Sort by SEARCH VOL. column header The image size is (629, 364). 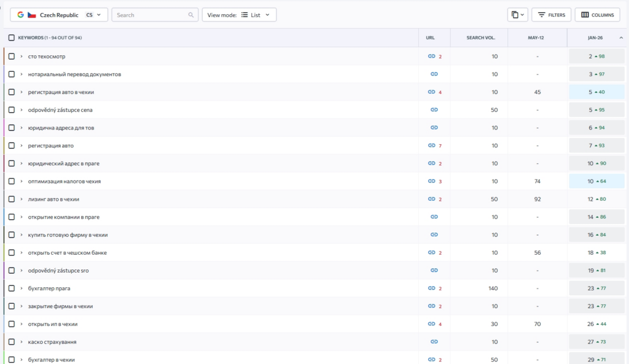[480, 37]
